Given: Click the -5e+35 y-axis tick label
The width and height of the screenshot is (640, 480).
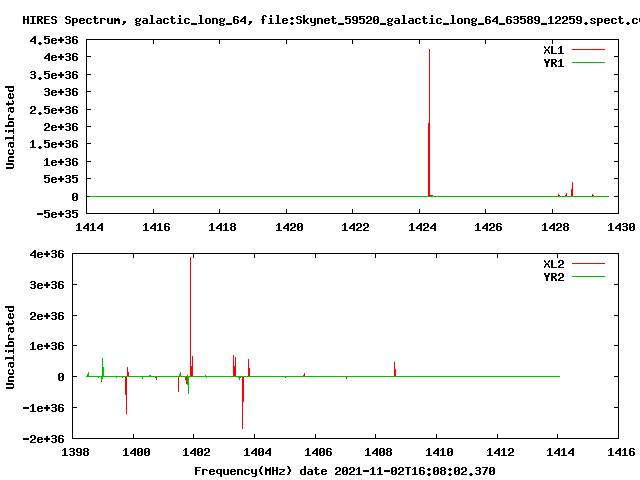Looking at the screenshot, I should click(57, 214).
